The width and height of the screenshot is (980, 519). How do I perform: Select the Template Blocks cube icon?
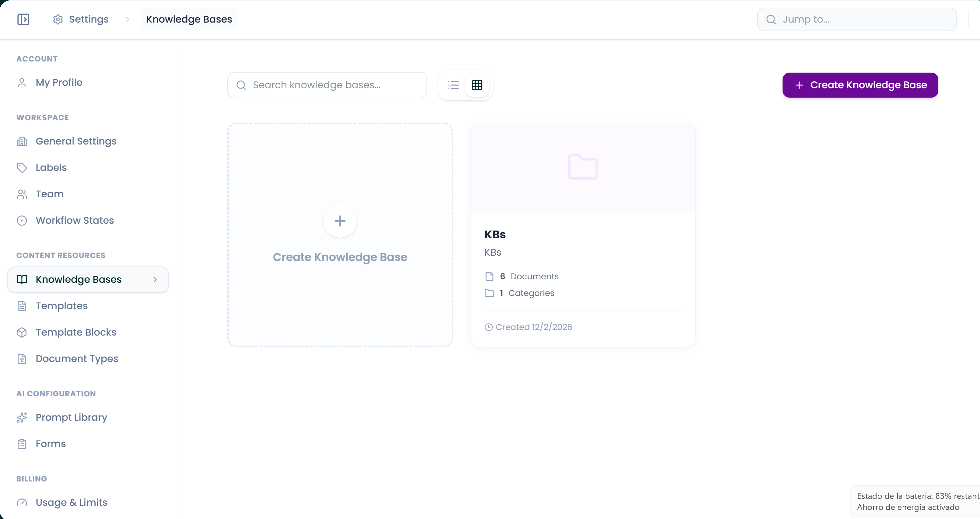coord(22,332)
